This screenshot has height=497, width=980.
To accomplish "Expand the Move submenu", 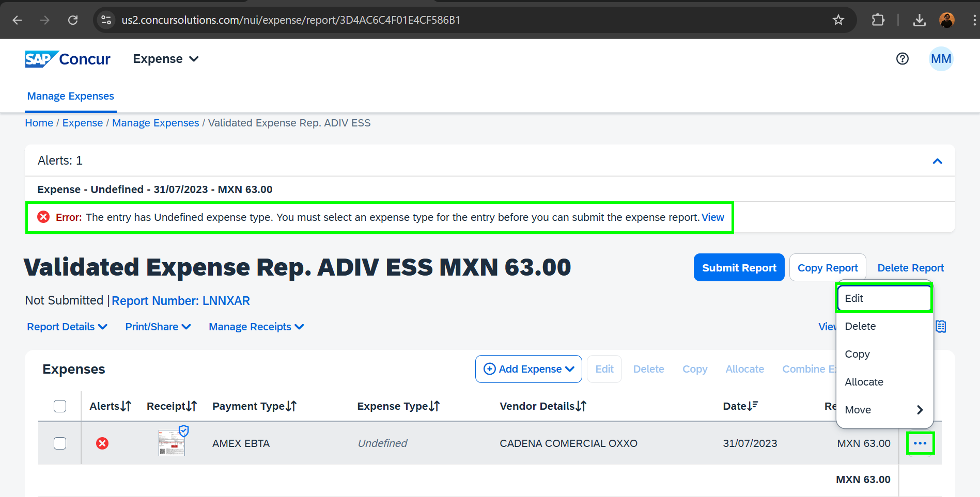I will pos(884,410).
